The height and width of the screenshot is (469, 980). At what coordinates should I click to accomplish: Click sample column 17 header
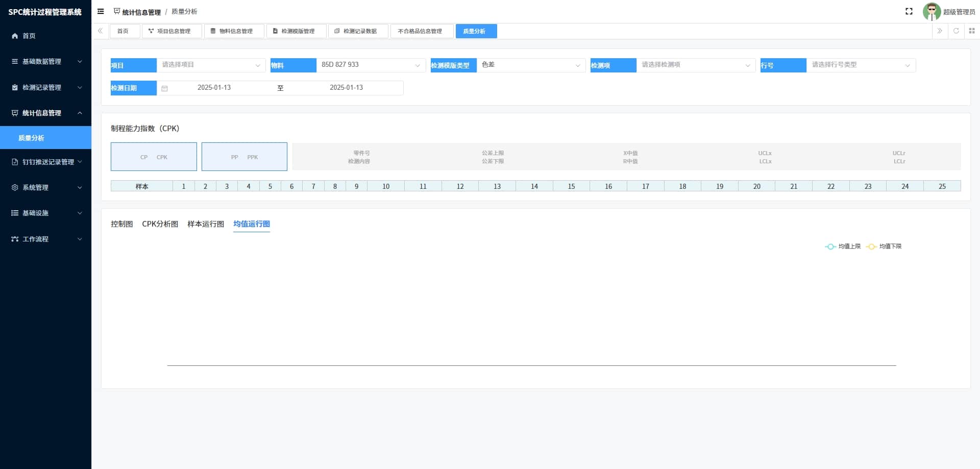tap(646, 186)
